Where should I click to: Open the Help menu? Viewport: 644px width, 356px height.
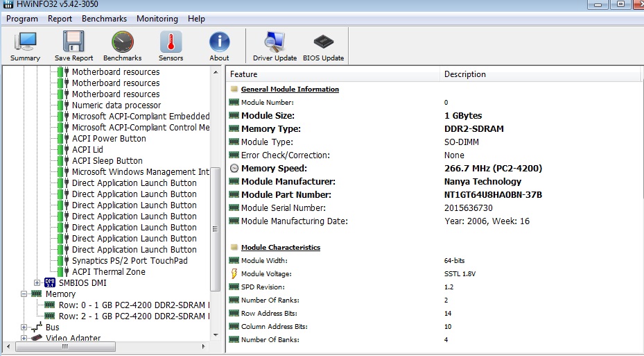tap(196, 19)
